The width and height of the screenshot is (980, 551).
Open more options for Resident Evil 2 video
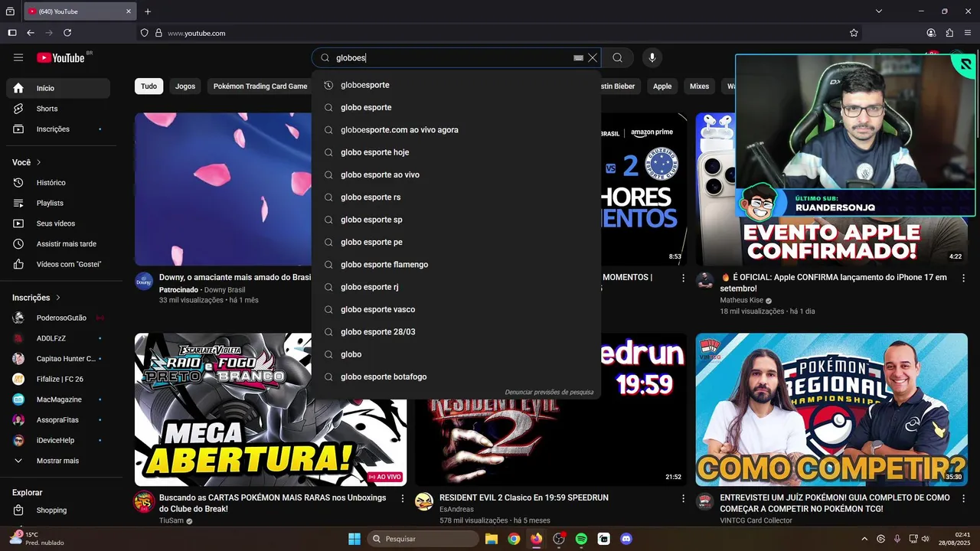[683, 498]
